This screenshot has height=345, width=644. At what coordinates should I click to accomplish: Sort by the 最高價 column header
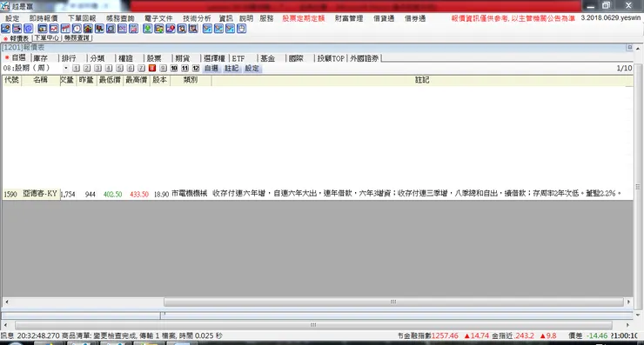137,80
